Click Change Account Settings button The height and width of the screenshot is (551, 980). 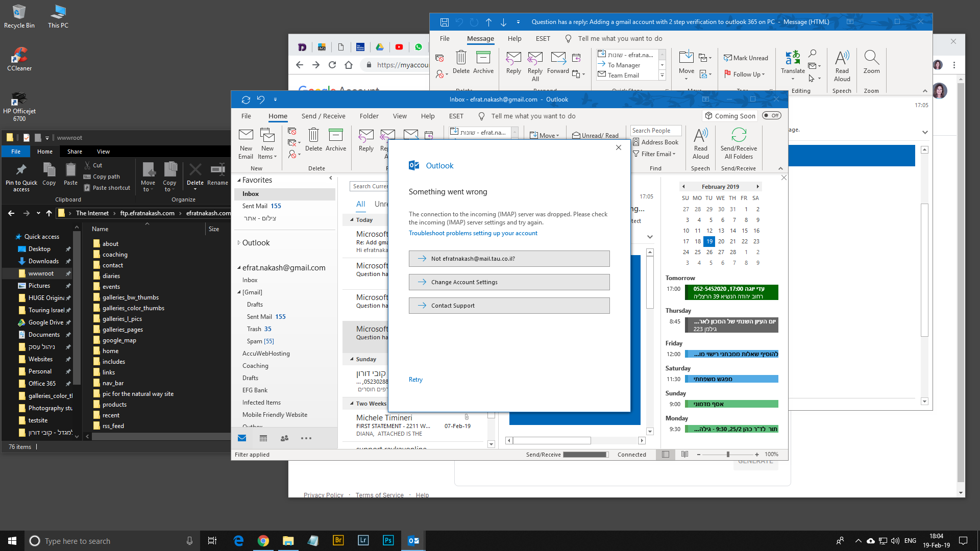[509, 282]
